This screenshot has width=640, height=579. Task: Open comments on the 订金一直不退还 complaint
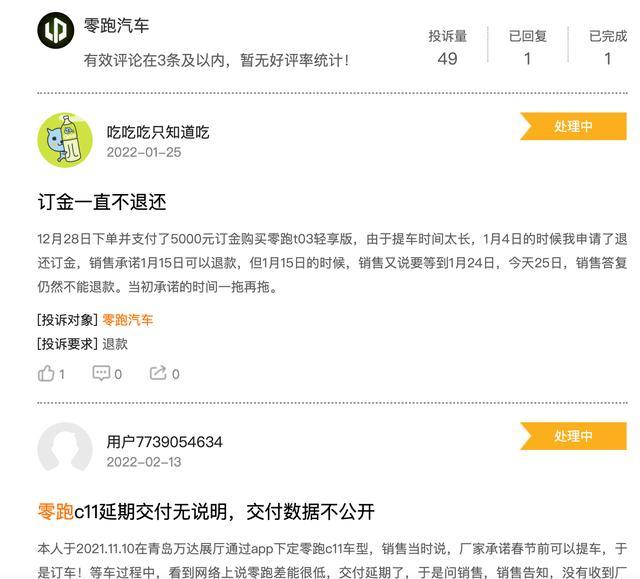tap(107, 373)
